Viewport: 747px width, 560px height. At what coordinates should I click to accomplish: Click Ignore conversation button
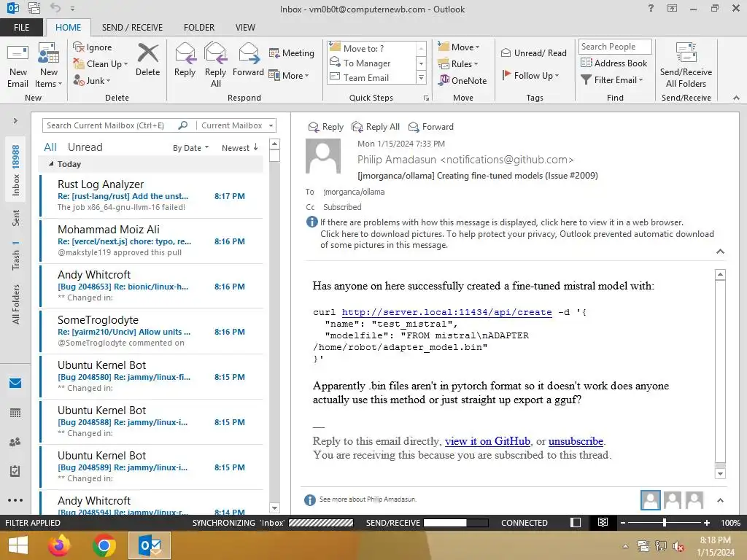tap(93, 47)
